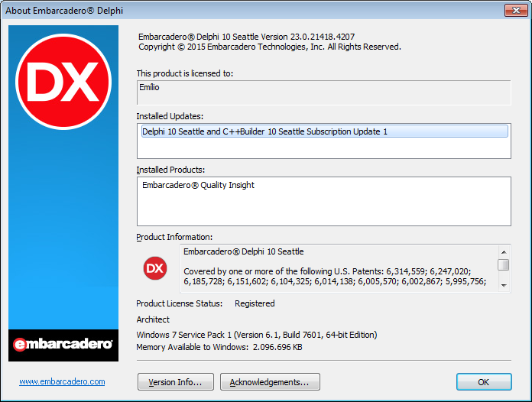The image size is (532, 402).
Task: Click the Installed Products label
Action: pos(170,170)
